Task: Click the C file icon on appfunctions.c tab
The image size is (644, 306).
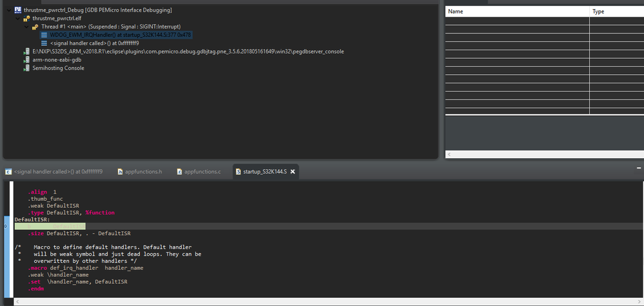Action: pyautogui.click(x=179, y=172)
